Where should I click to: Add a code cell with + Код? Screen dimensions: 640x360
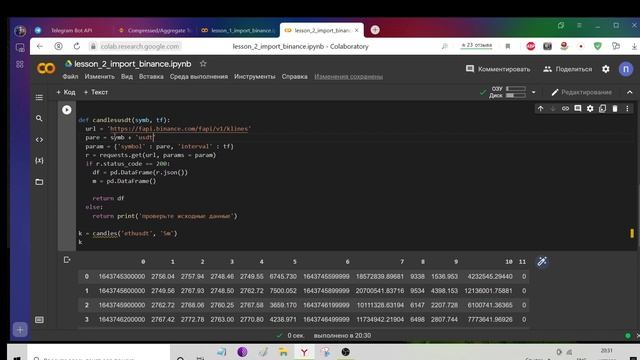pyautogui.click(x=66, y=92)
